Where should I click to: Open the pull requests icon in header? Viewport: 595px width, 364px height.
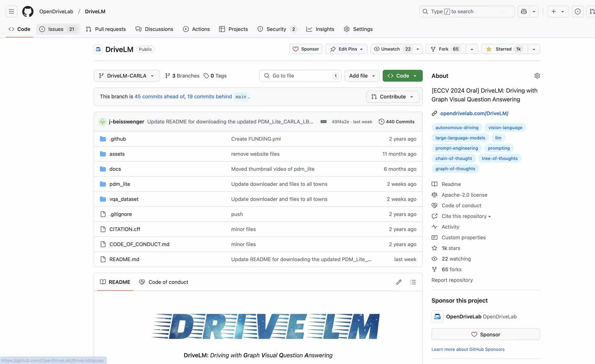592,11
